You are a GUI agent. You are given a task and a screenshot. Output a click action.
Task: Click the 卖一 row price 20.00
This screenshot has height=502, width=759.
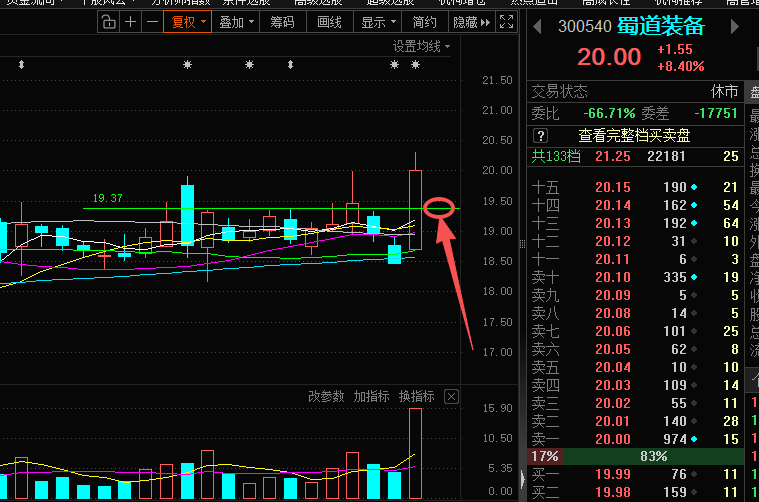point(613,440)
